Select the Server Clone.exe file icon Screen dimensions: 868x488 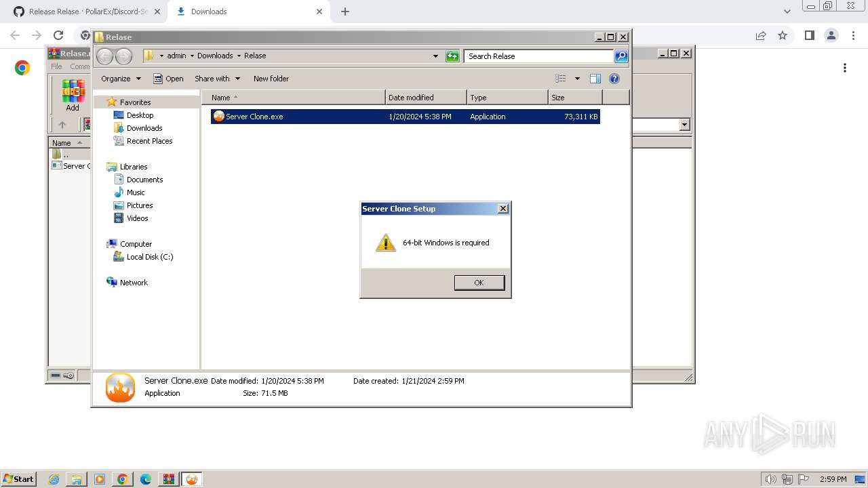pos(218,117)
